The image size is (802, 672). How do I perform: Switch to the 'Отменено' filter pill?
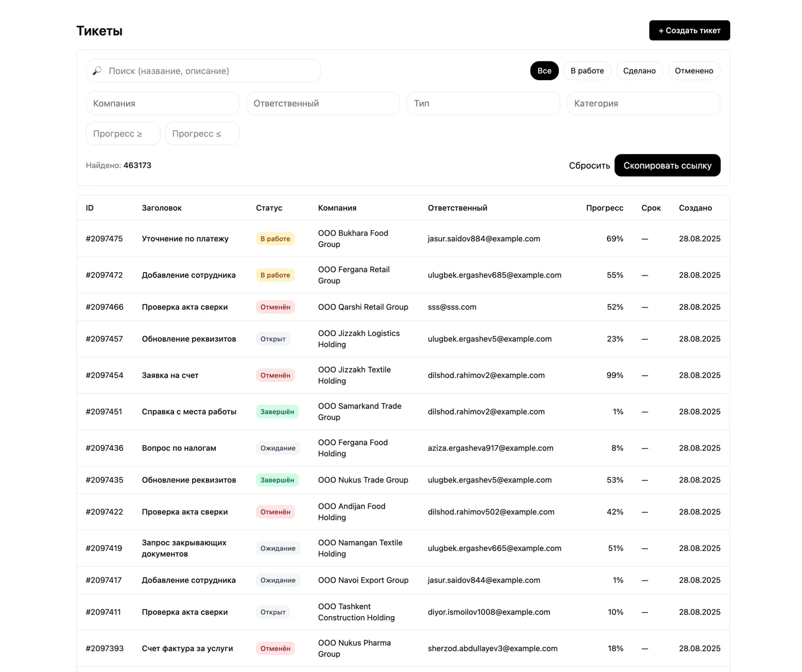[693, 71]
